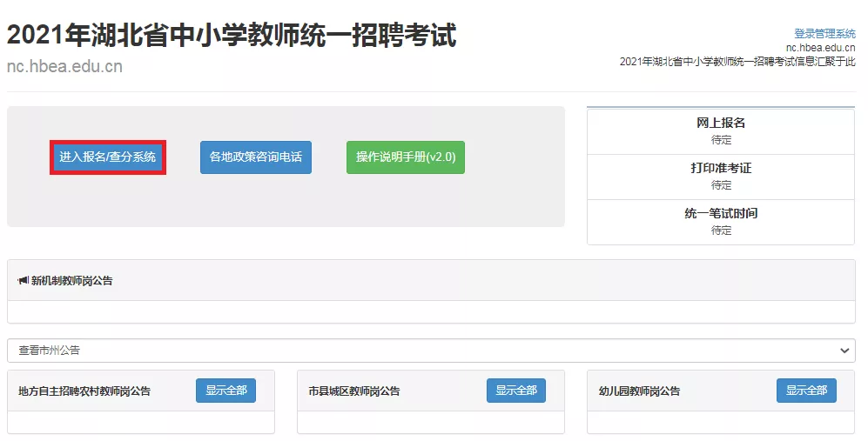Click the 统一笔试时间 schedule row

(x=721, y=222)
